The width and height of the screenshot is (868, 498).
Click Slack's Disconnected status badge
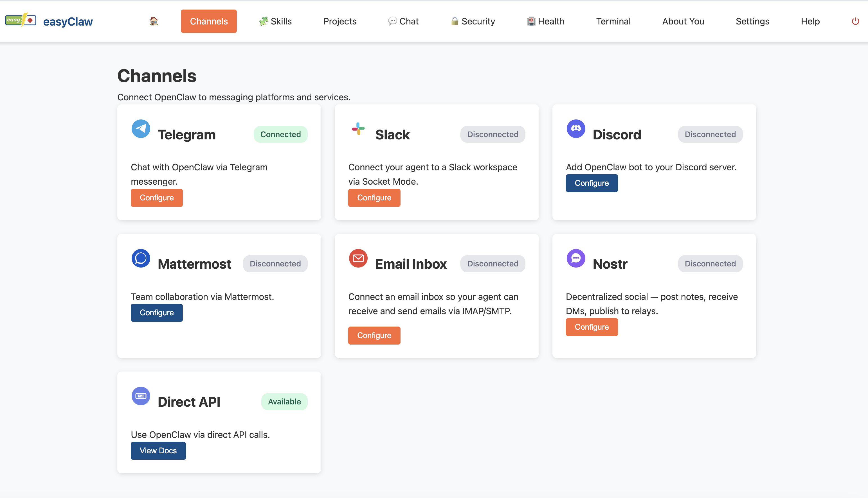493,134
